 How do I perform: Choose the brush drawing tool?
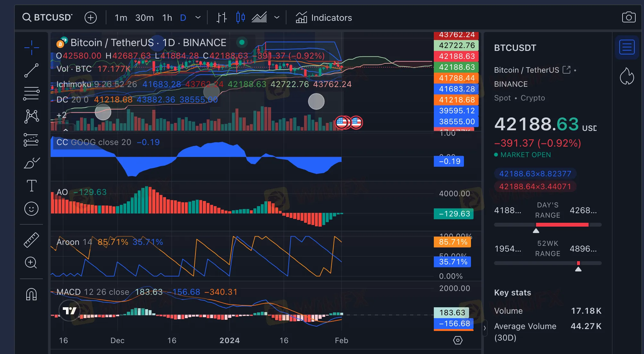point(31,163)
